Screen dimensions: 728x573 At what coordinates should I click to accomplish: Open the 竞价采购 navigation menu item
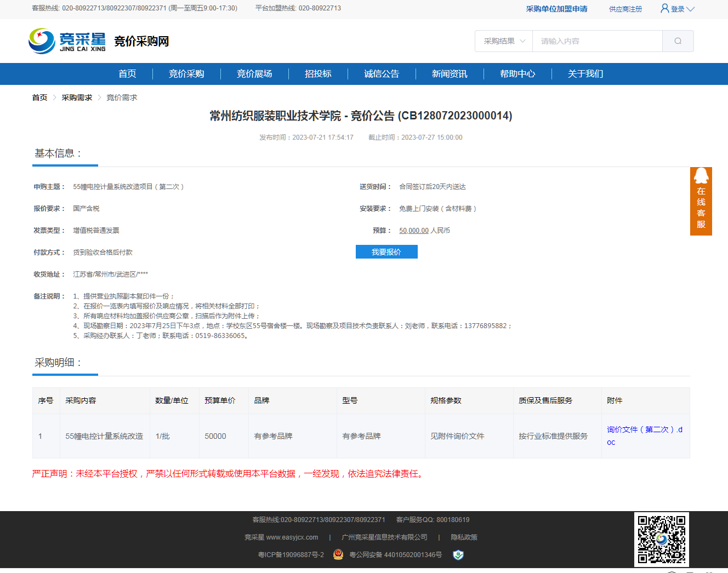(186, 74)
